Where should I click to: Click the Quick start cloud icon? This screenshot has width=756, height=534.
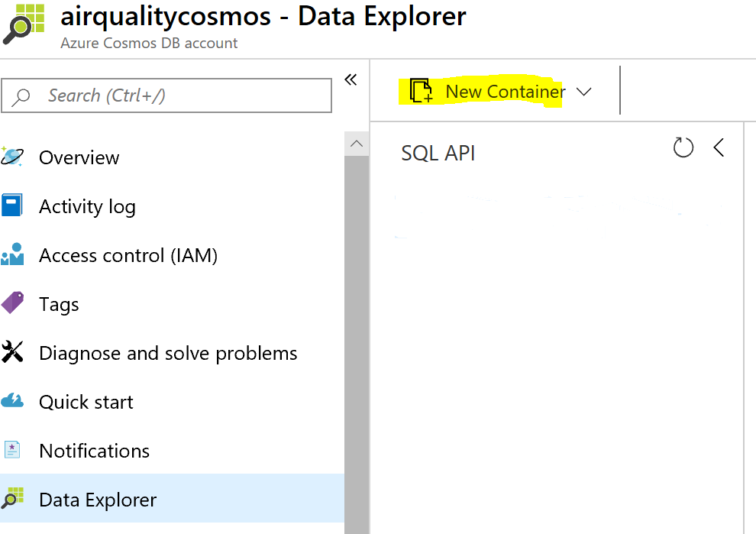click(x=12, y=402)
